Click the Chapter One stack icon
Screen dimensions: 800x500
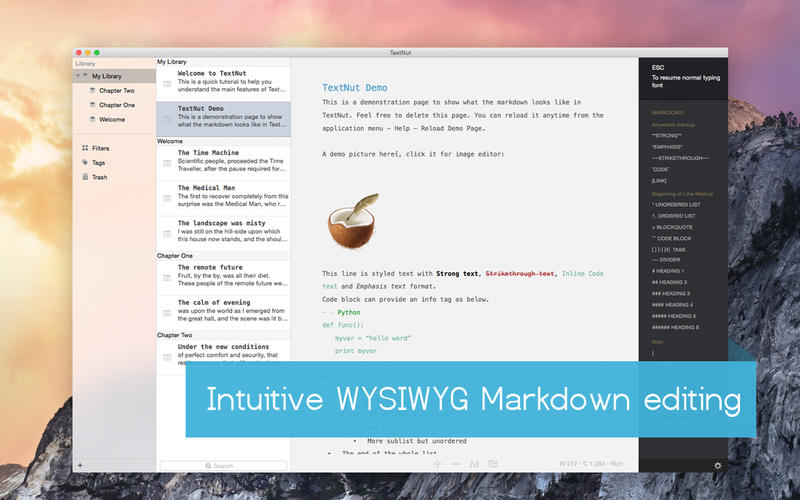pos(92,105)
